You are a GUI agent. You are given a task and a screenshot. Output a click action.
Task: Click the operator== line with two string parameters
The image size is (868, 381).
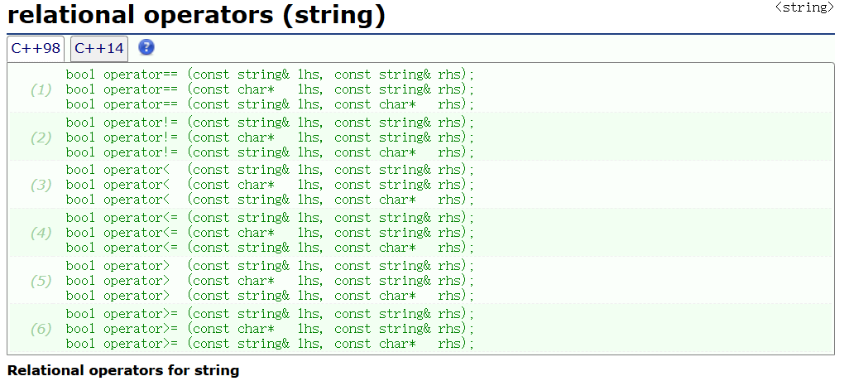pyautogui.click(x=270, y=75)
